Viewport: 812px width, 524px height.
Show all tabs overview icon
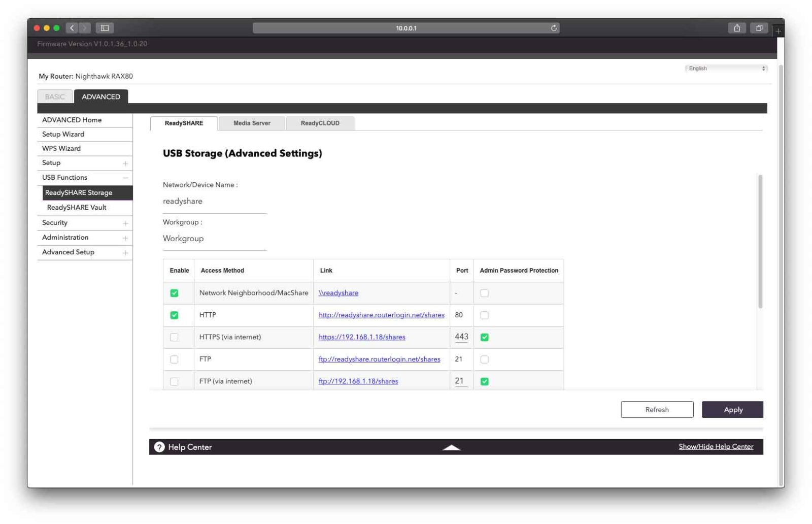[759, 28]
